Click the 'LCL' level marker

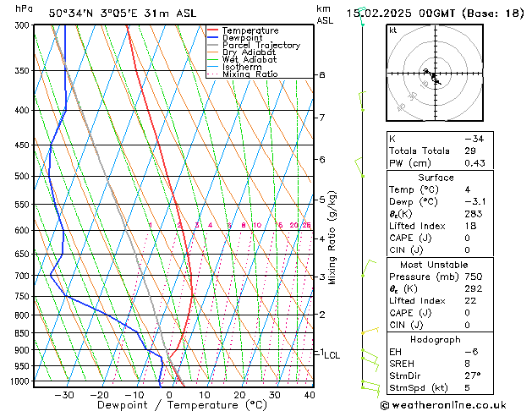[x=332, y=355]
